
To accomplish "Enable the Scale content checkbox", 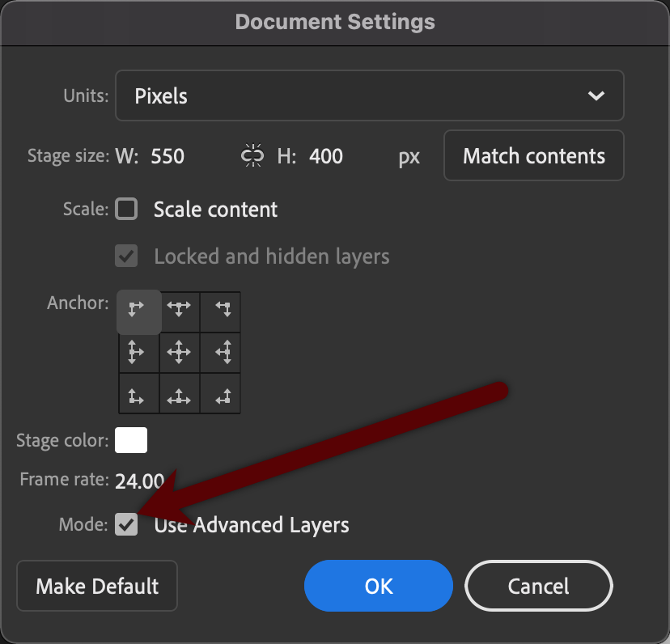I will click(x=126, y=209).
